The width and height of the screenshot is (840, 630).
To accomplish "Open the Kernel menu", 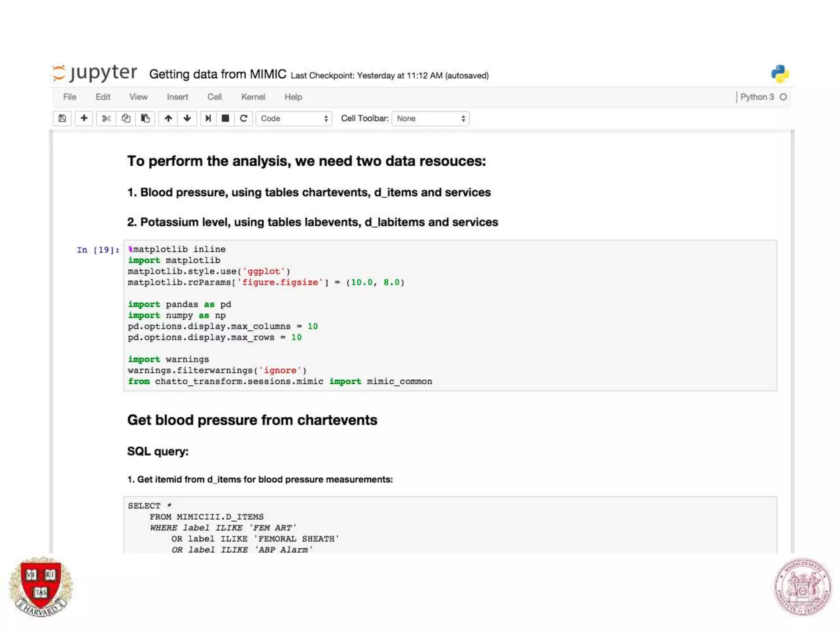I will (253, 97).
